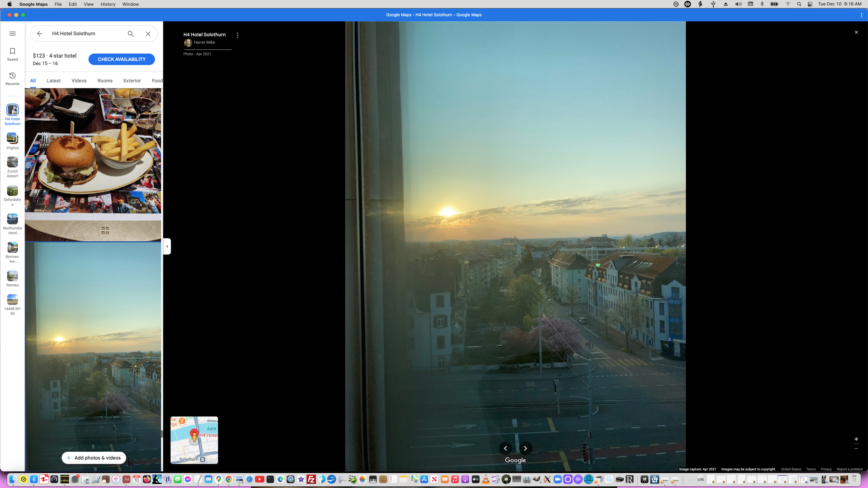The width and height of the screenshot is (868, 488).
Task: Zoom in on the photo
Action: point(856,439)
